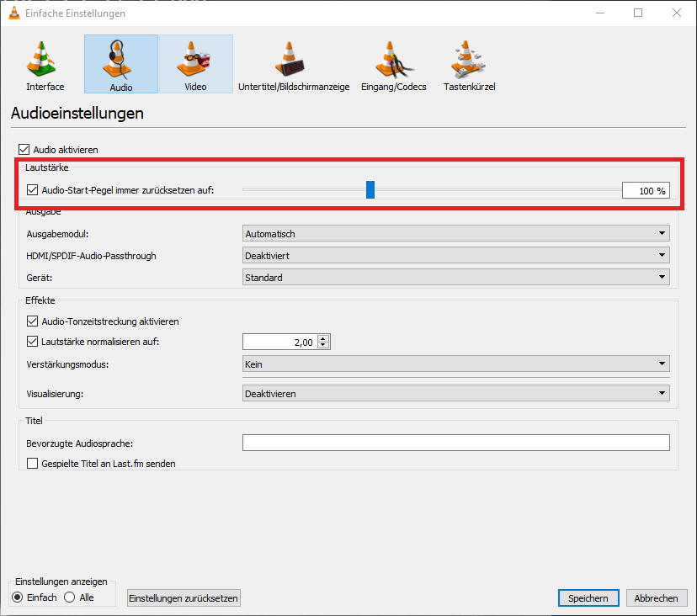This screenshot has height=616, width=697.
Task: Click the Speichern button
Action: click(588, 598)
